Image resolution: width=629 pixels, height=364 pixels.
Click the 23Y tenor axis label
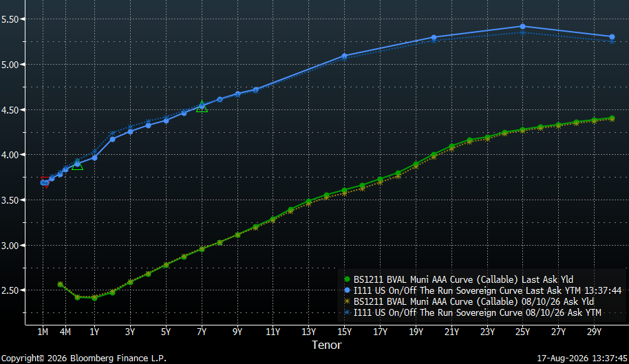(x=487, y=332)
